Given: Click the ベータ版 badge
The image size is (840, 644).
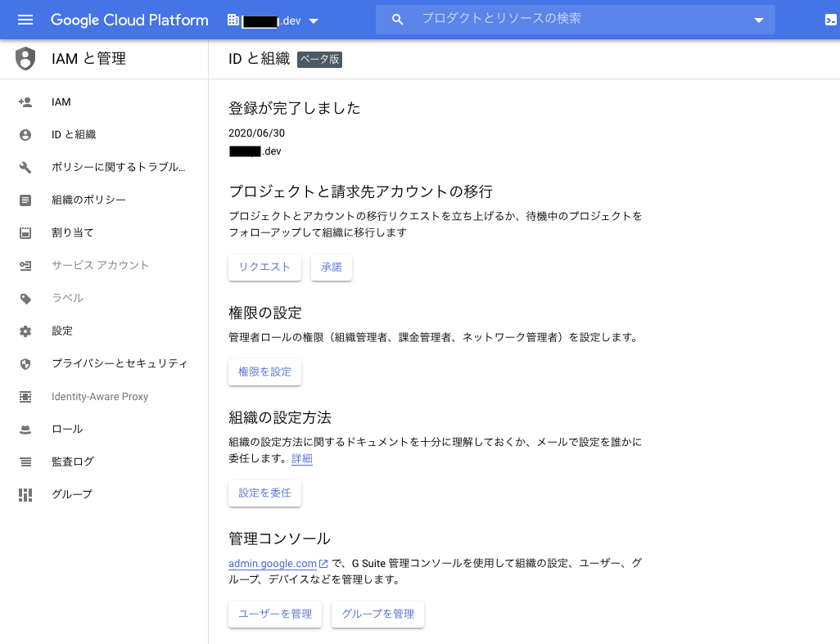Looking at the screenshot, I should (319, 60).
